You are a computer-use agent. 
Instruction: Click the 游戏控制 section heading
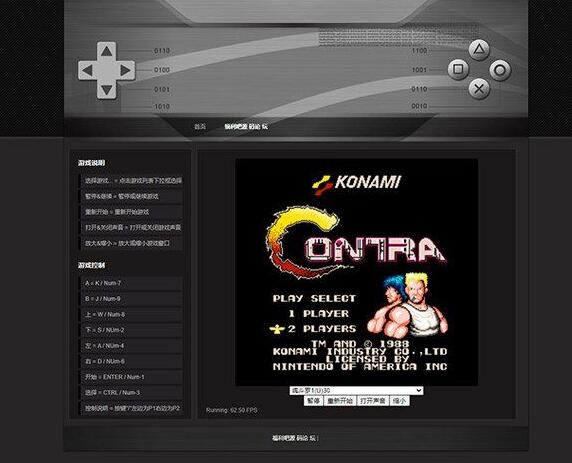pyautogui.click(x=92, y=265)
